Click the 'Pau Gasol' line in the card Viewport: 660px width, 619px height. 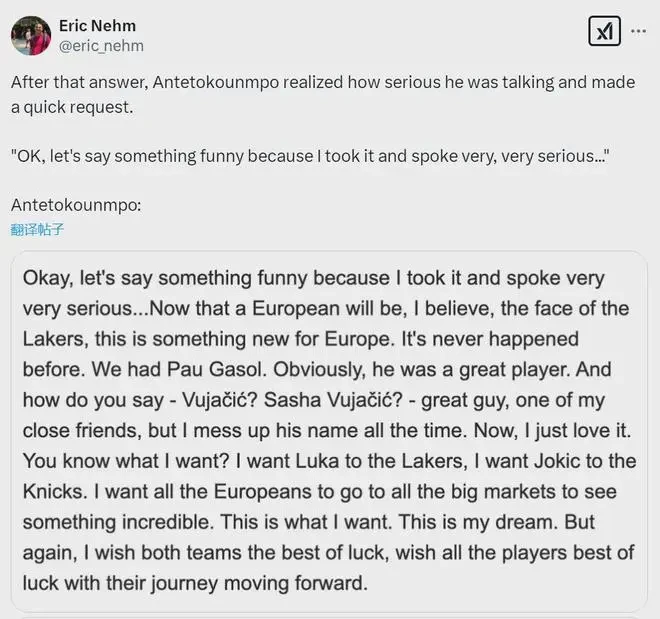point(317,369)
